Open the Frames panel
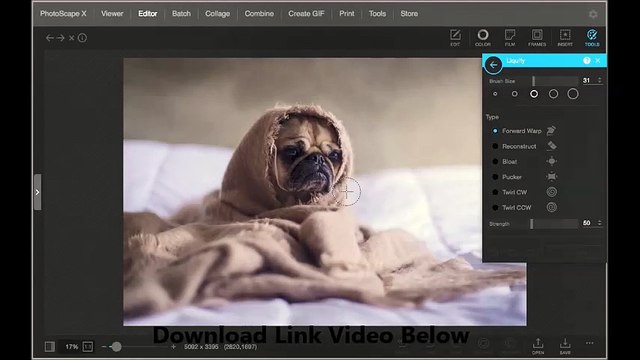 point(537,38)
